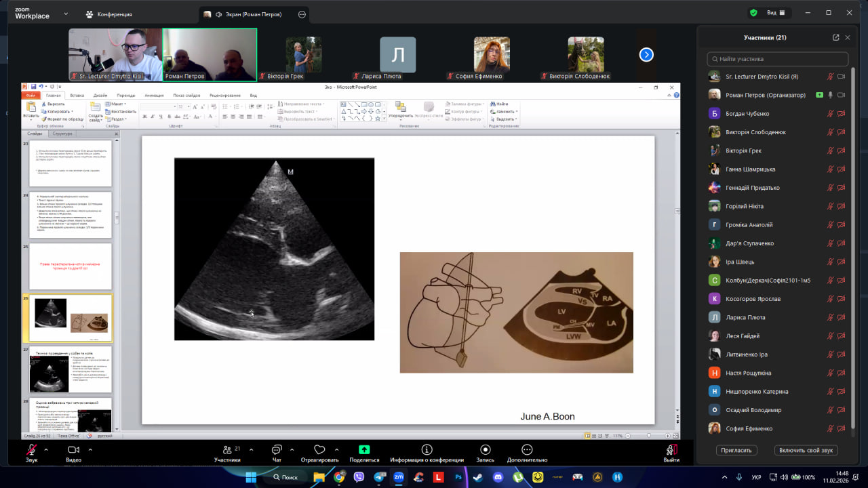Leave the meeting with the exit icon
868x488 pixels.
[x=671, y=453]
